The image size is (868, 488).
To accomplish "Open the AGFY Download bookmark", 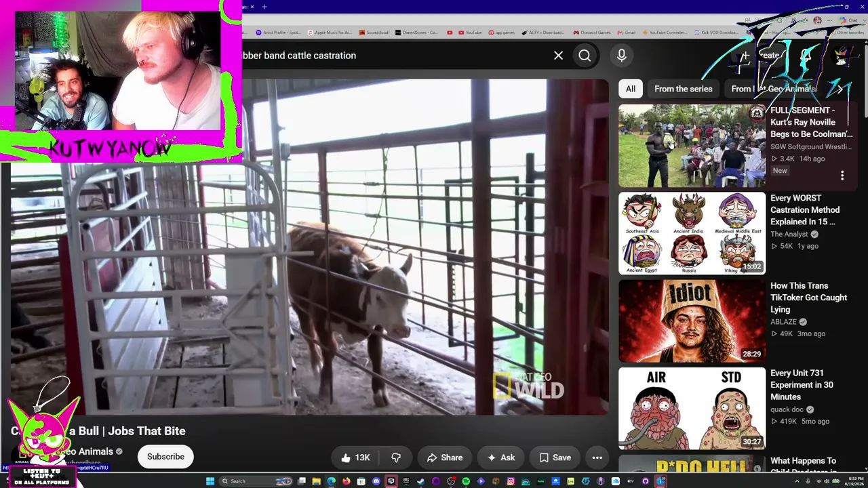I will [542, 33].
